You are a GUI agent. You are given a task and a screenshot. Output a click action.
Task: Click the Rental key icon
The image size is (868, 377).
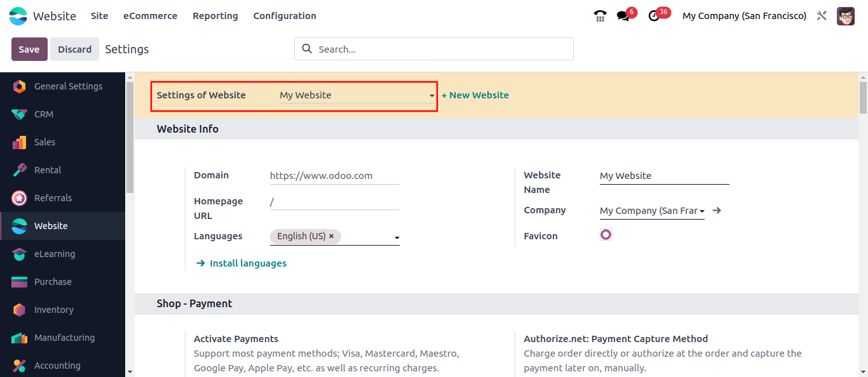[19, 170]
